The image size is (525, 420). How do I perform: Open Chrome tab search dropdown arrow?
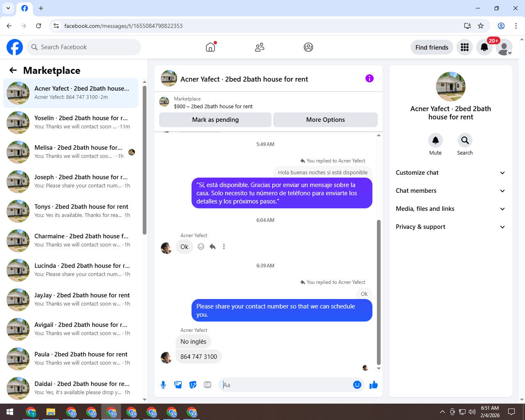tap(8, 8)
